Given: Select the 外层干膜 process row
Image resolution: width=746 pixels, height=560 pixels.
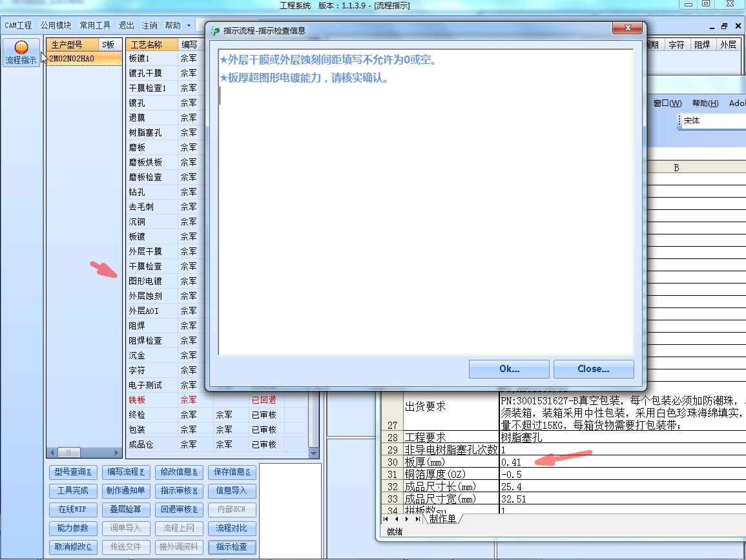Looking at the screenshot, I should pyautogui.click(x=165, y=251).
